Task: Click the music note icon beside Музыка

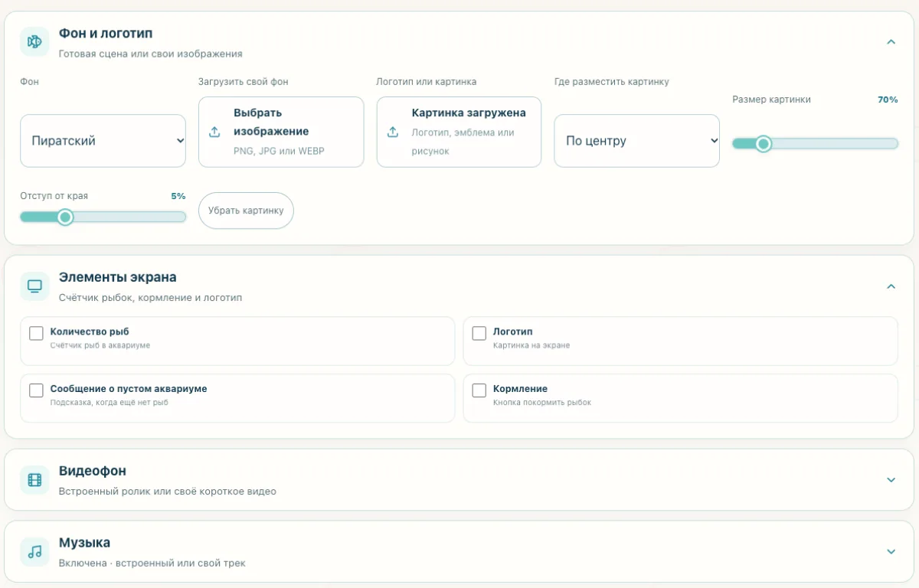Action: click(34, 551)
